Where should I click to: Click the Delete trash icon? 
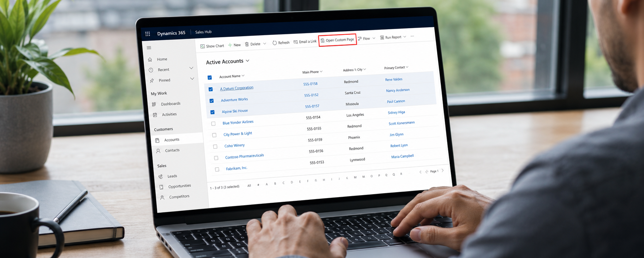click(x=247, y=44)
